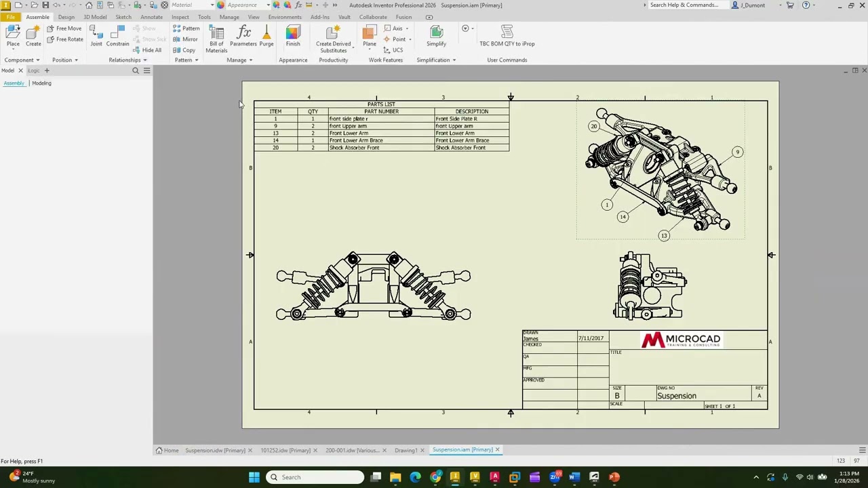Screen dimensions: 868x488
Task: Click the UCS tool
Action: coord(393,50)
